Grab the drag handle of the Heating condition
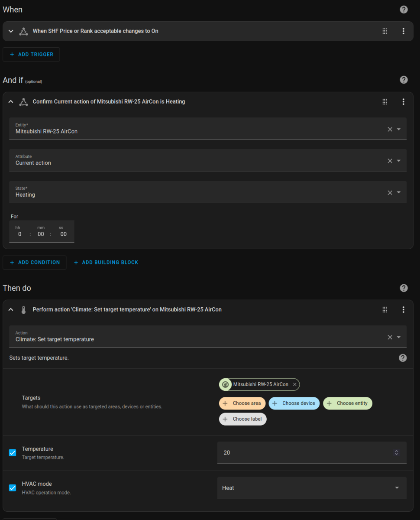This screenshot has width=420, height=520. 384,102
